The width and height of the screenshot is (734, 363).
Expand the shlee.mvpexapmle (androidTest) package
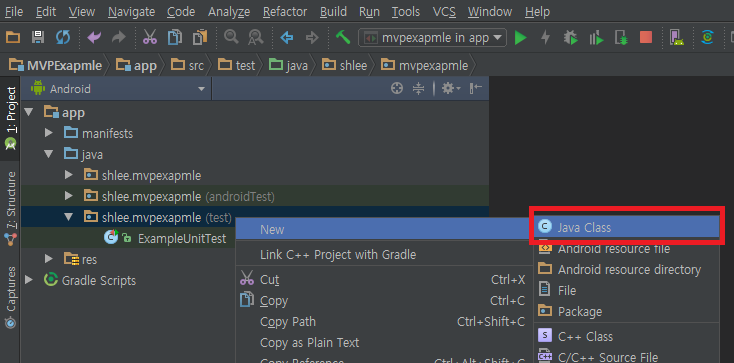click(x=69, y=196)
